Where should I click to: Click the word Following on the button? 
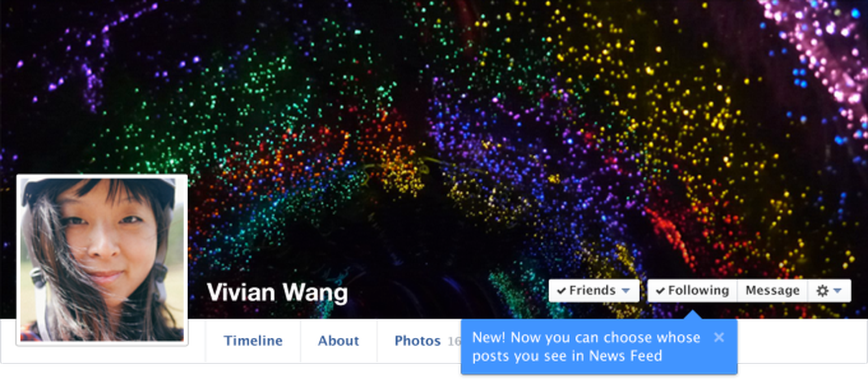pos(698,291)
